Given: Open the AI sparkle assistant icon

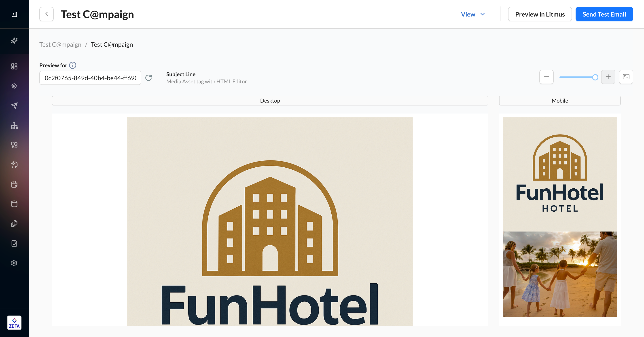Looking at the screenshot, I should [x=14, y=40].
